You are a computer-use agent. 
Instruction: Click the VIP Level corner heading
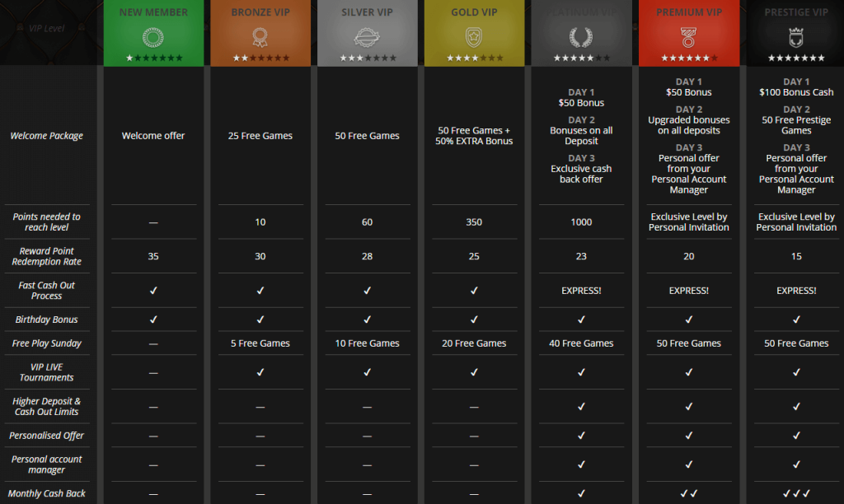pyautogui.click(x=46, y=29)
